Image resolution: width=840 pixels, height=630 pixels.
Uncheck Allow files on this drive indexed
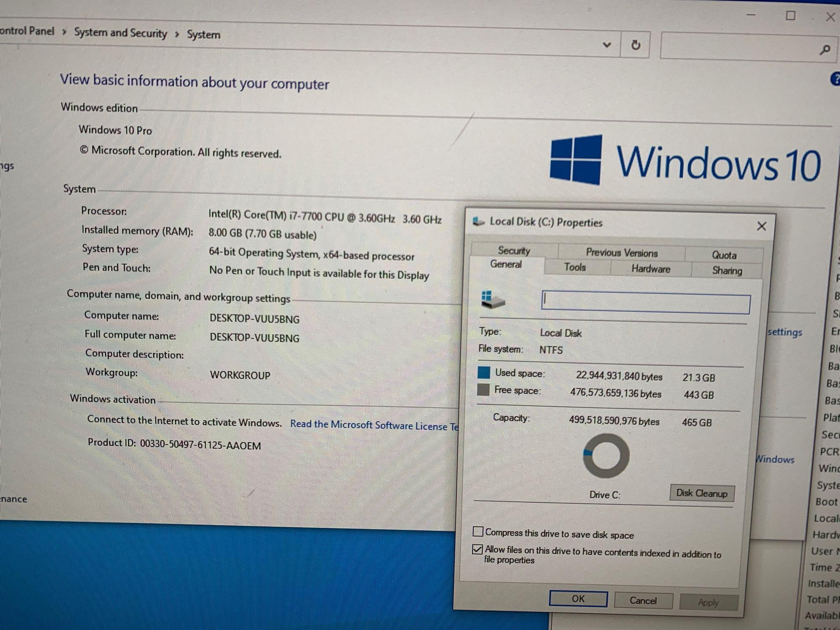coord(478,549)
